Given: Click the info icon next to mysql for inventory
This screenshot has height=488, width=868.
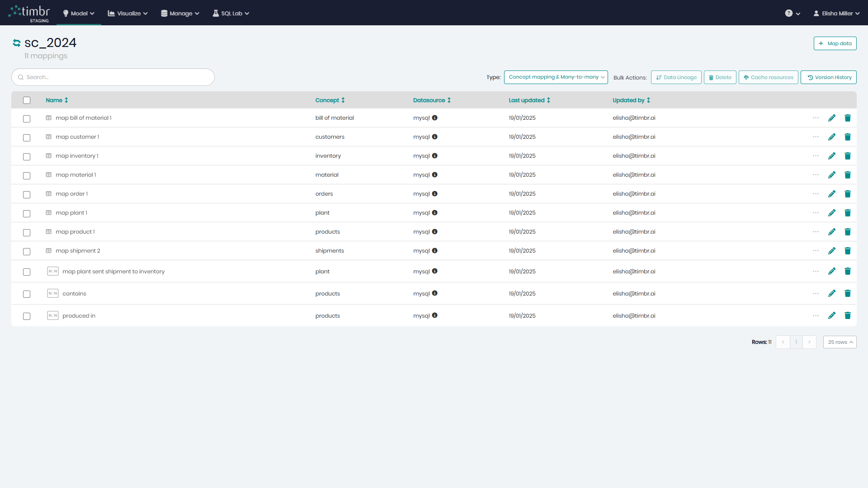Looking at the screenshot, I should [x=434, y=155].
